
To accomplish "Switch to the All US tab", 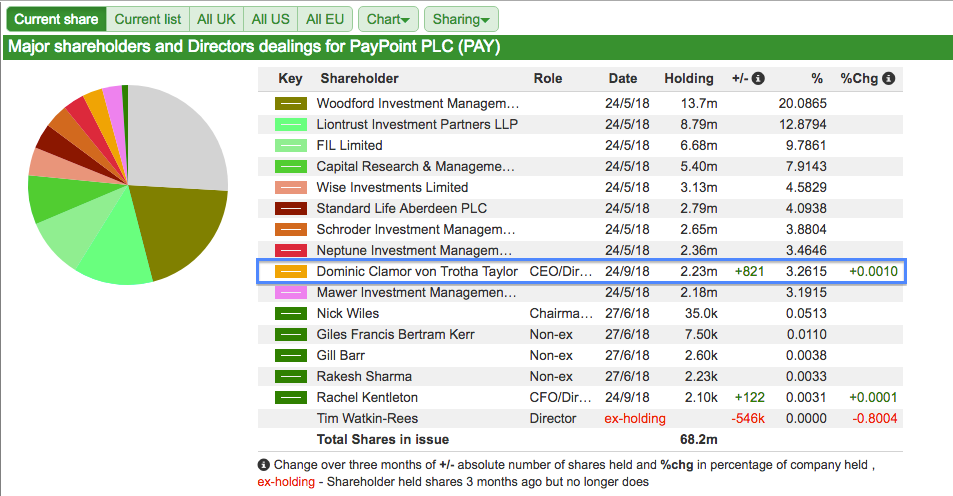I will click(x=270, y=19).
